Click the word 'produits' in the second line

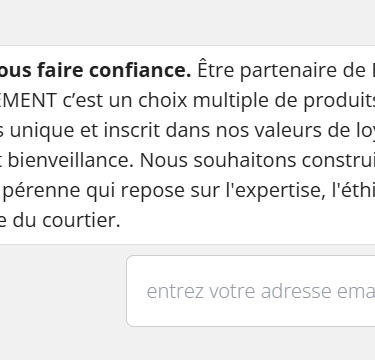(x=339, y=101)
